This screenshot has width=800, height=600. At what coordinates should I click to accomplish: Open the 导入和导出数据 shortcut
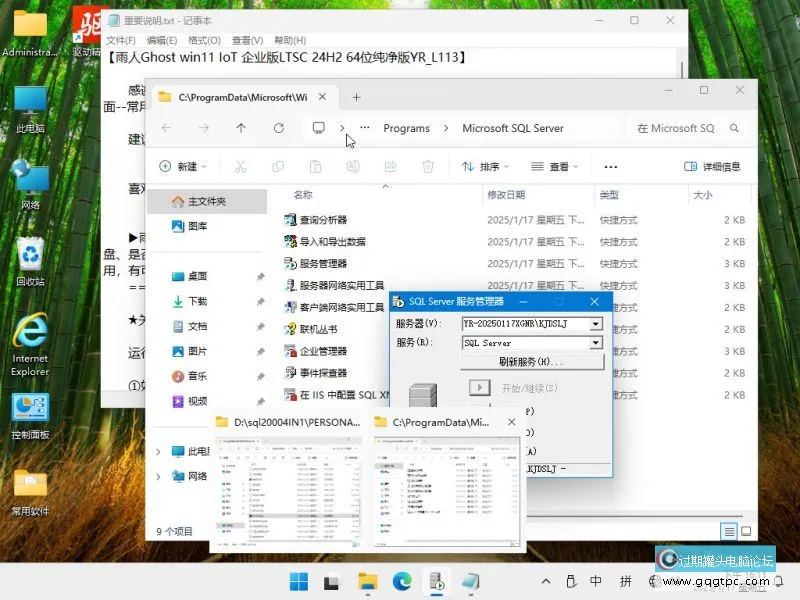332,242
